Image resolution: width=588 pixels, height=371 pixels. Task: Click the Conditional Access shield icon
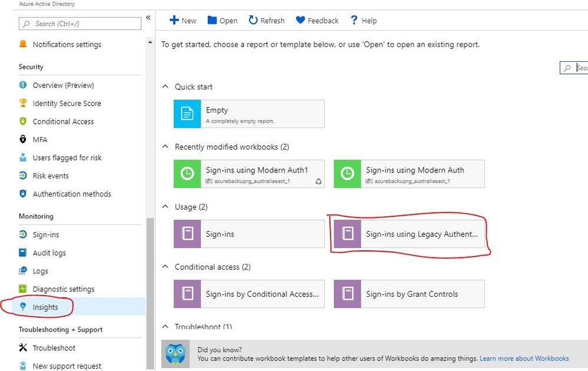coord(23,121)
